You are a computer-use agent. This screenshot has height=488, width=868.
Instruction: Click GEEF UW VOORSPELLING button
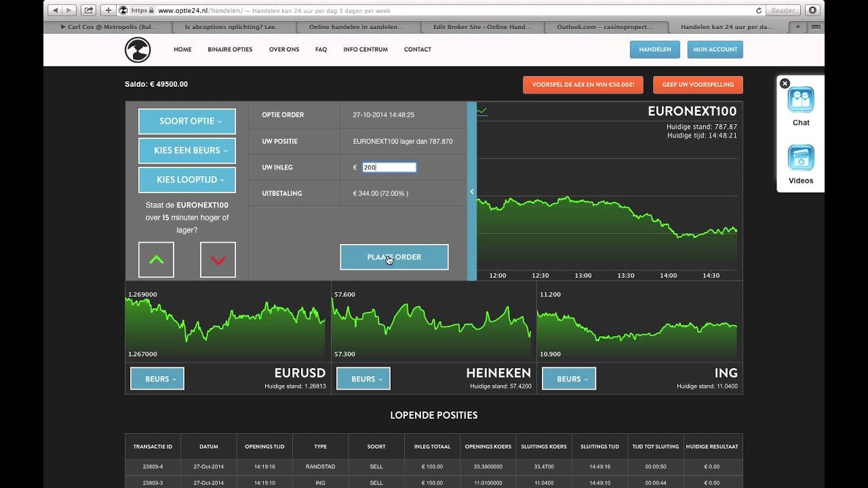(698, 85)
